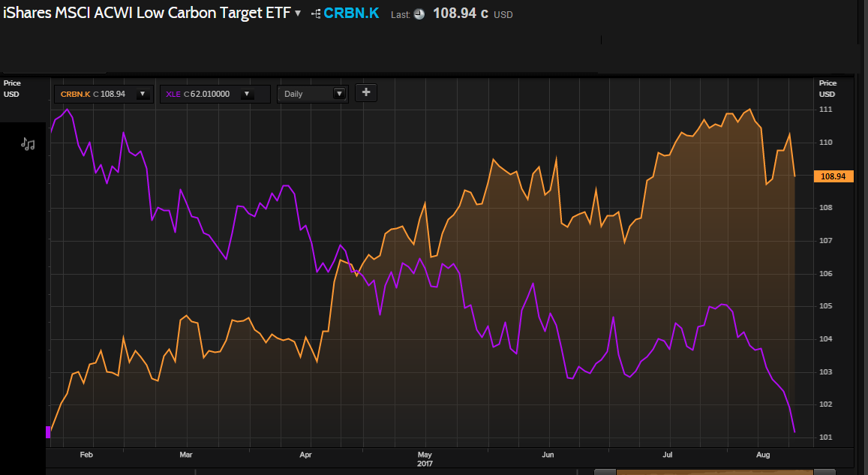Click the hierarchy icon beside CRBN.K
Image resolution: width=868 pixels, height=475 pixels.
pos(316,14)
